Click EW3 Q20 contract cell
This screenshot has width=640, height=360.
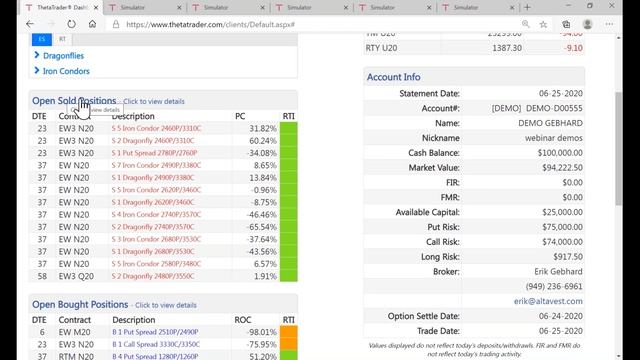click(x=76, y=276)
